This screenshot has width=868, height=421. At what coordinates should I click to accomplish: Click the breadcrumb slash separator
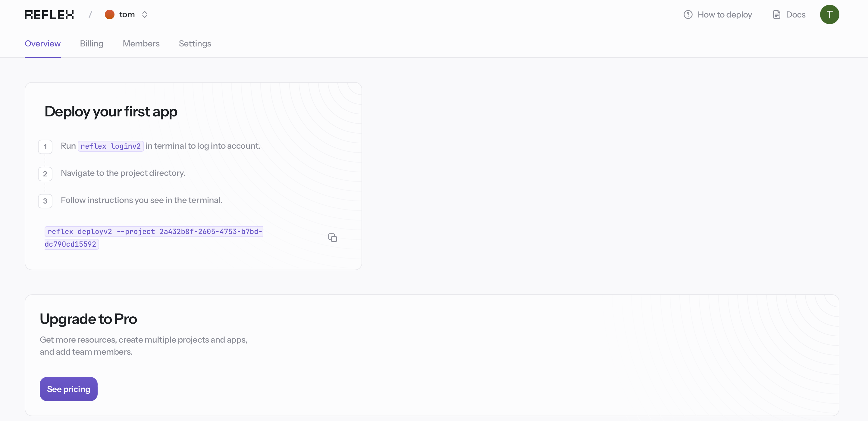pyautogui.click(x=90, y=14)
